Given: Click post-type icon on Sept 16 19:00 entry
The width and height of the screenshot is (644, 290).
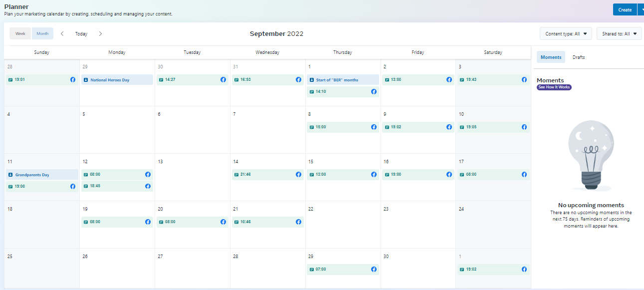Looking at the screenshot, I should [x=387, y=175].
